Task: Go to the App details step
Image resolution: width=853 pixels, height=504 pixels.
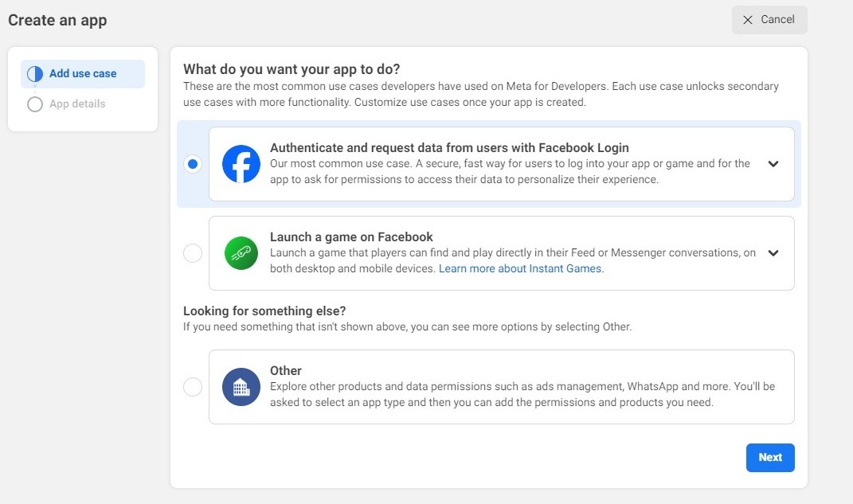Action: click(x=77, y=104)
